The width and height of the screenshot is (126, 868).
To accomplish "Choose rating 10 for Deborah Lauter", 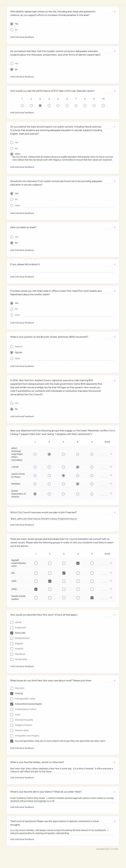I will pos(103,105).
